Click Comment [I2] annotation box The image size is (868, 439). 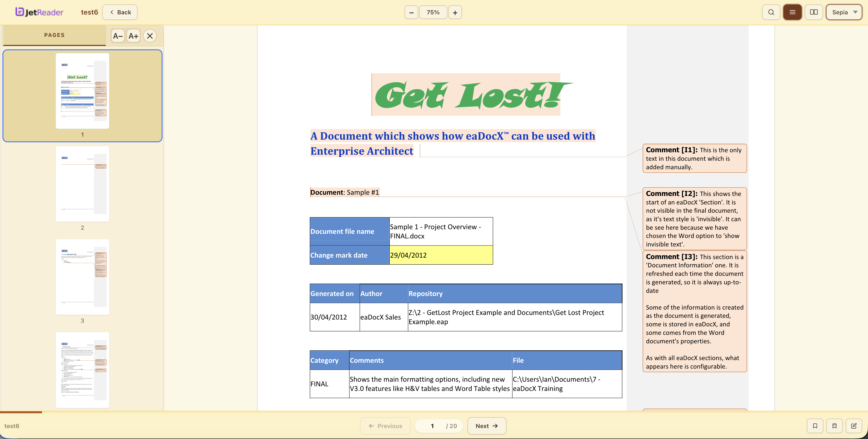[695, 219]
